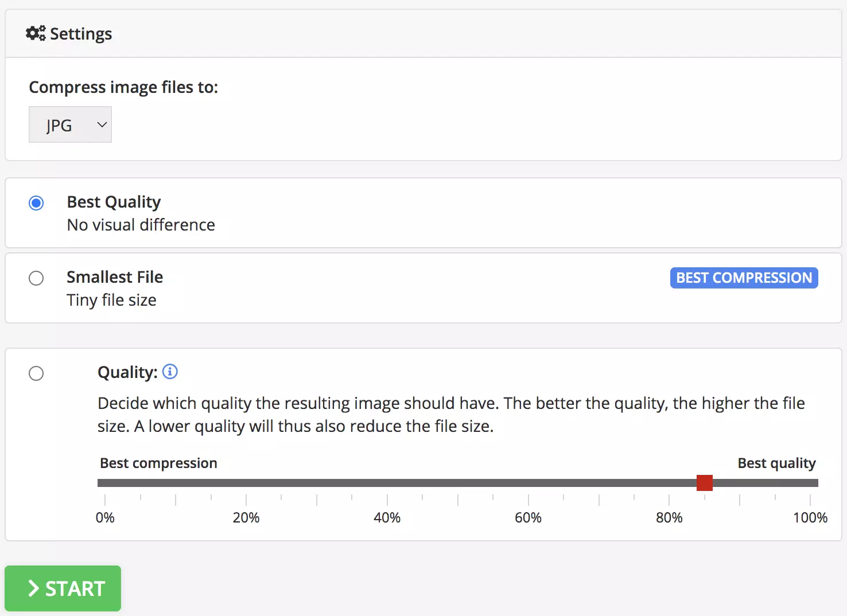The width and height of the screenshot is (847, 616).
Task: Click the chevron arrow in the JPG selector
Action: (x=102, y=124)
